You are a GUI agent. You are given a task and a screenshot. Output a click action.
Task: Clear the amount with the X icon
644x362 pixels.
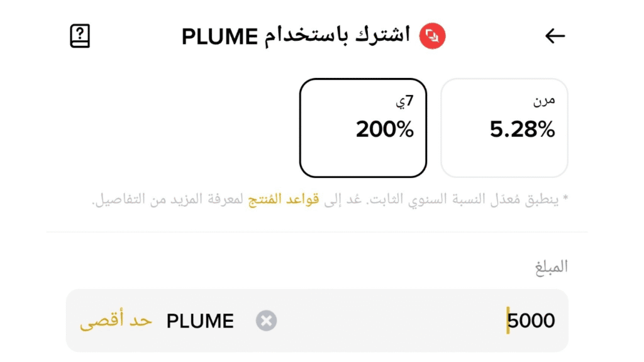pyautogui.click(x=266, y=321)
